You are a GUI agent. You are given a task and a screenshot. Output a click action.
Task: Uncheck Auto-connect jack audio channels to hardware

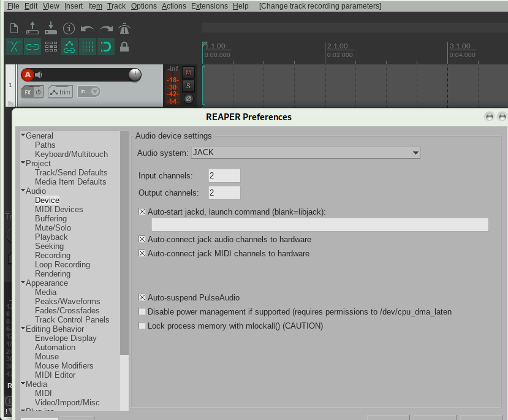pyautogui.click(x=142, y=239)
